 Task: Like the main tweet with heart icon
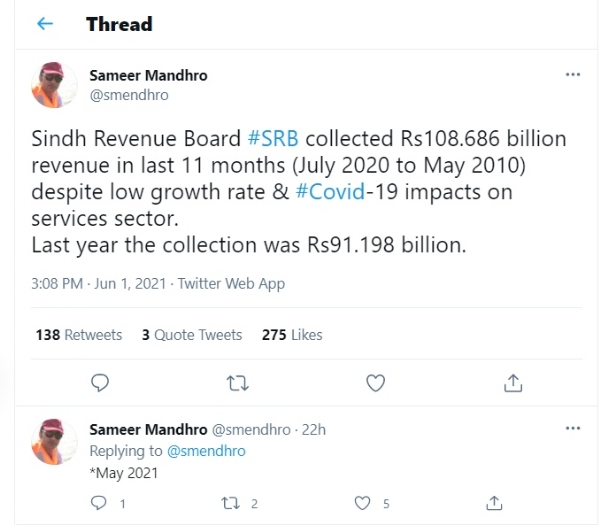(375, 382)
